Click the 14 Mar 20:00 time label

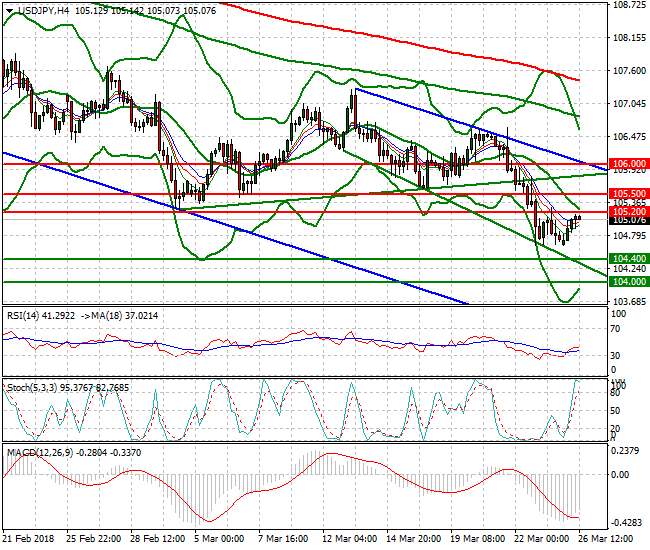[x=413, y=539]
